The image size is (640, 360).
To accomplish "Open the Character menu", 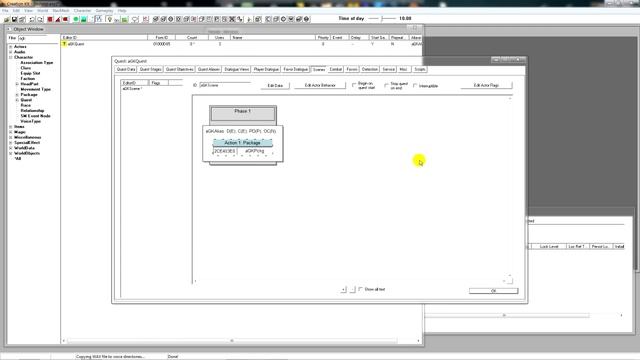I will pyautogui.click(x=82, y=11).
